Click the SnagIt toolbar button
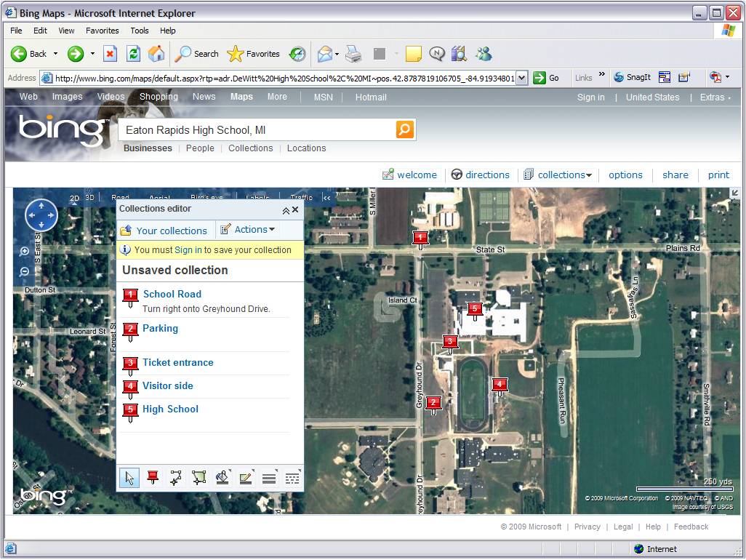The image size is (746, 560). pos(633,77)
